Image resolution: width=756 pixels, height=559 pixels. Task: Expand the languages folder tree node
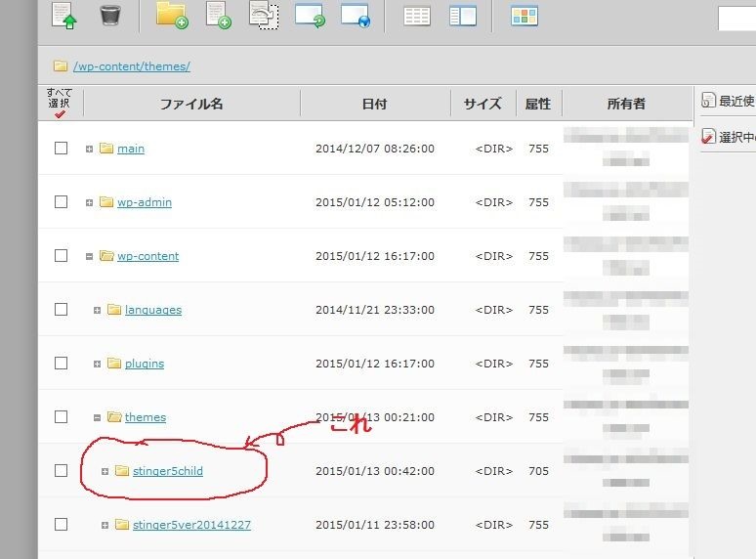click(x=98, y=310)
